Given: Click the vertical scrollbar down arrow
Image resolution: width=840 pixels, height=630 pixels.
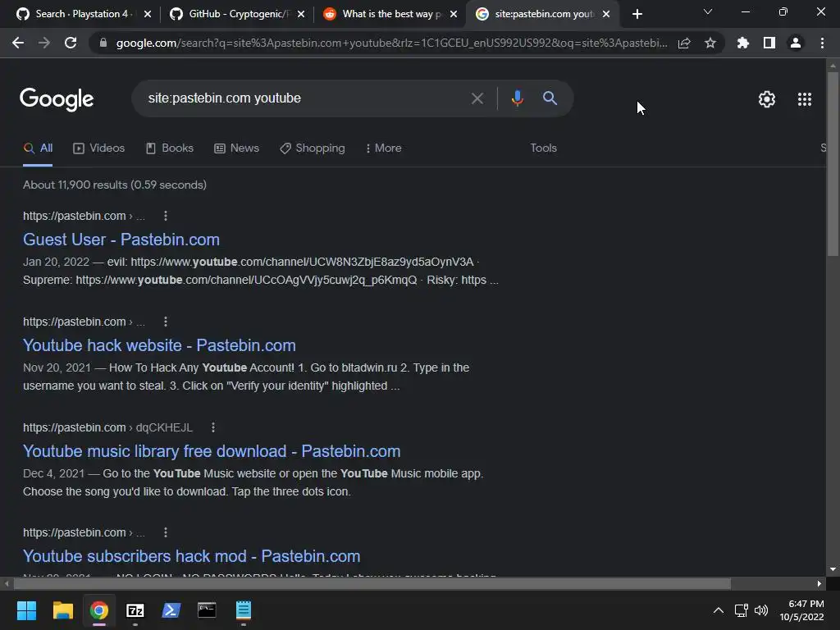Looking at the screenshot, I should (x=833, y=569).
